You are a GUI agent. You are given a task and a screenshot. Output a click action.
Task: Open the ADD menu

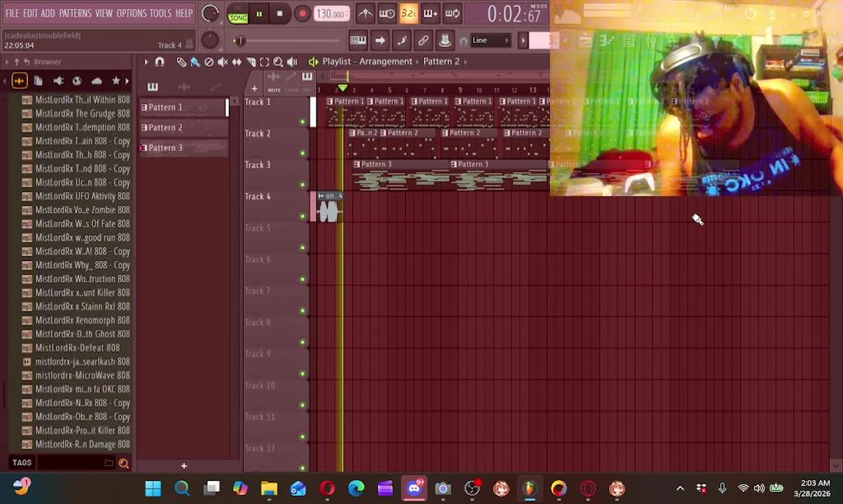pyautogui.click(x=48, y=13)
